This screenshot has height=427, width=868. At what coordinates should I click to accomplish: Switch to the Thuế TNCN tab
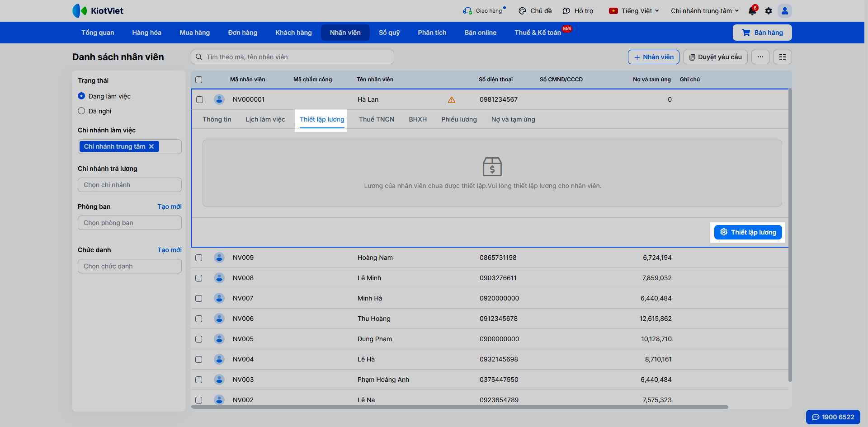(x=377, y=119)
